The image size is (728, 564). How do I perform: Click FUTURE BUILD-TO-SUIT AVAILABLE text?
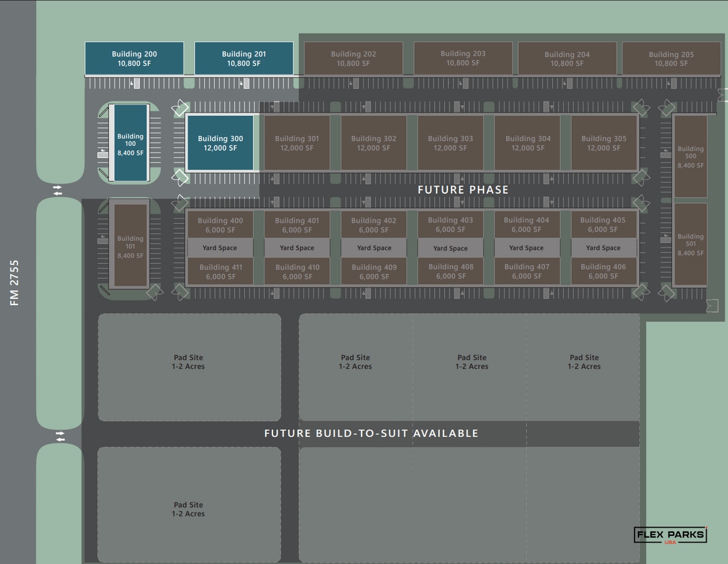tap(372, 434)
